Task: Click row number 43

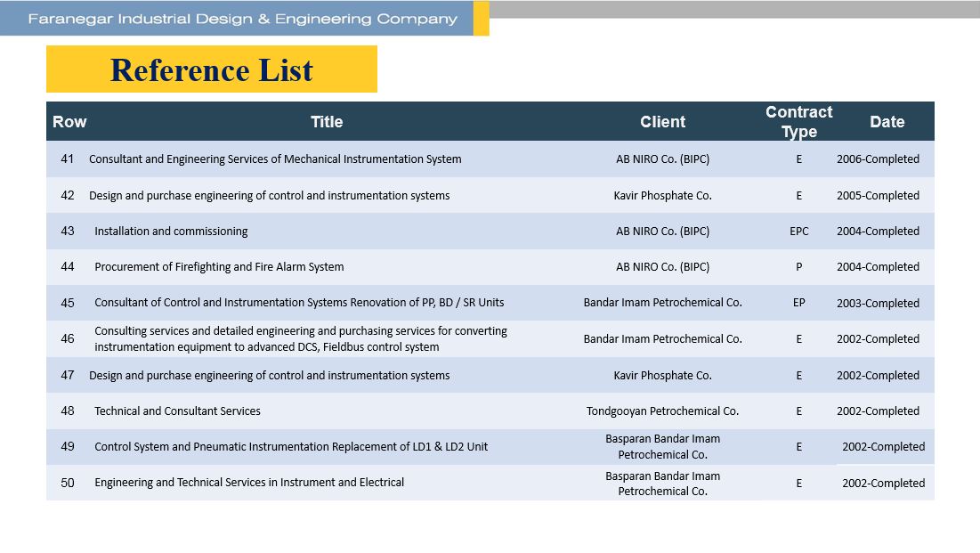Action: [68, 231]
